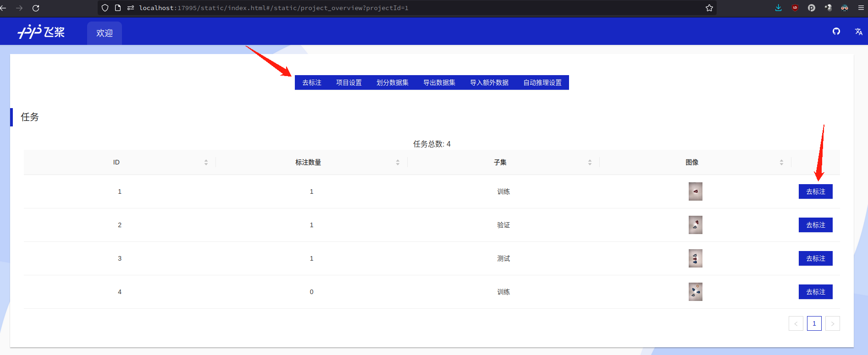Click annotation count 0 in row 4
The image size is (868, 355).
(312, 292)
